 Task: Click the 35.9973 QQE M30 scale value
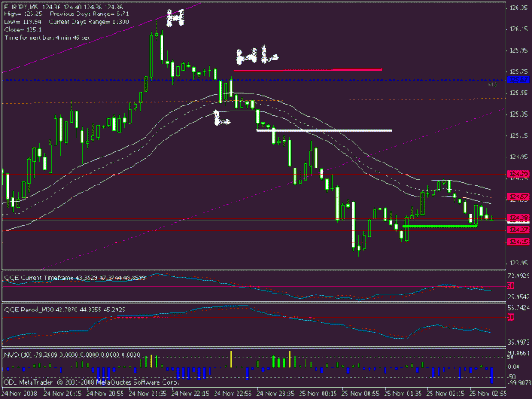518,342
